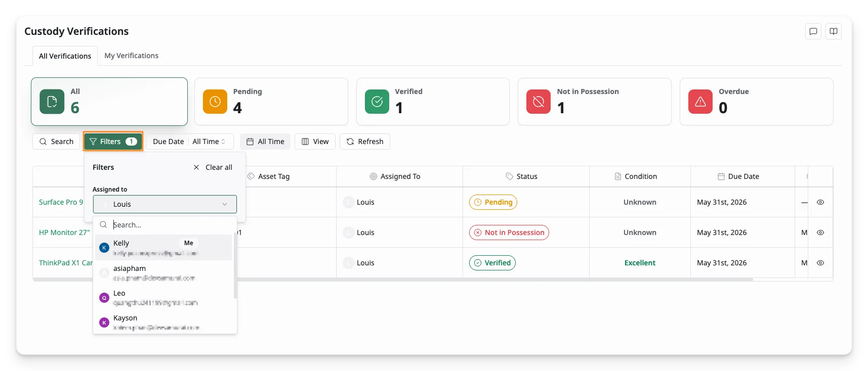Viewport: 868px width, 371px height.
Task: Choose Kayson from the user list
Action: click(163, 322)
